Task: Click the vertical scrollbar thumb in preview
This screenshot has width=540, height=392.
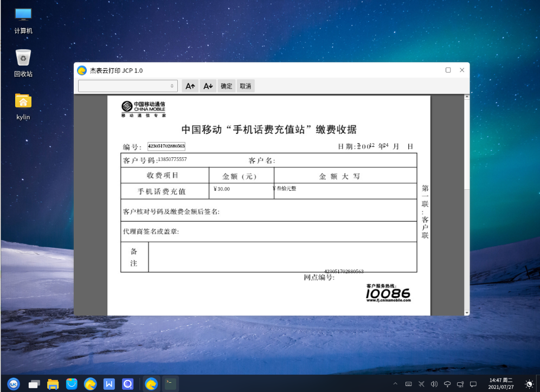Action: point(467,144)
